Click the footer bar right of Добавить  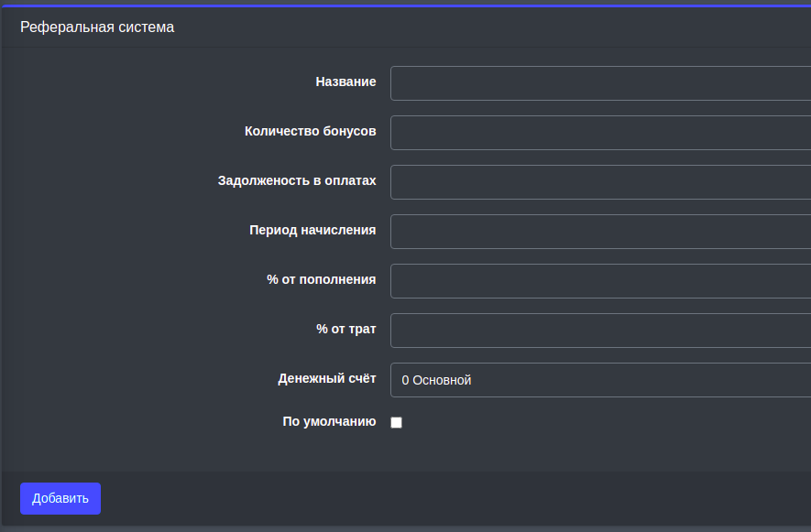click(458, 498)
